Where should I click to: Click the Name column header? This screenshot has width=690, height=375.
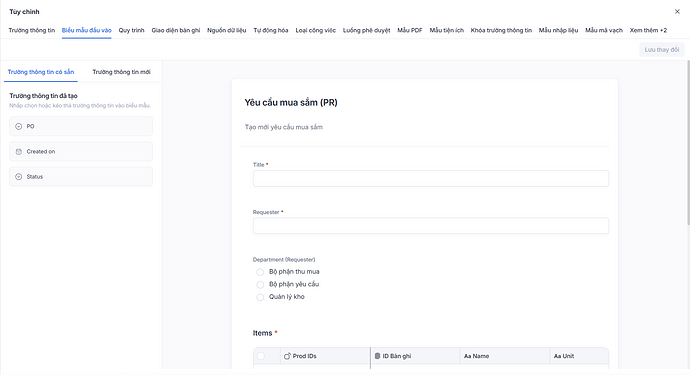pyautogui.click(x=505, y=356)
